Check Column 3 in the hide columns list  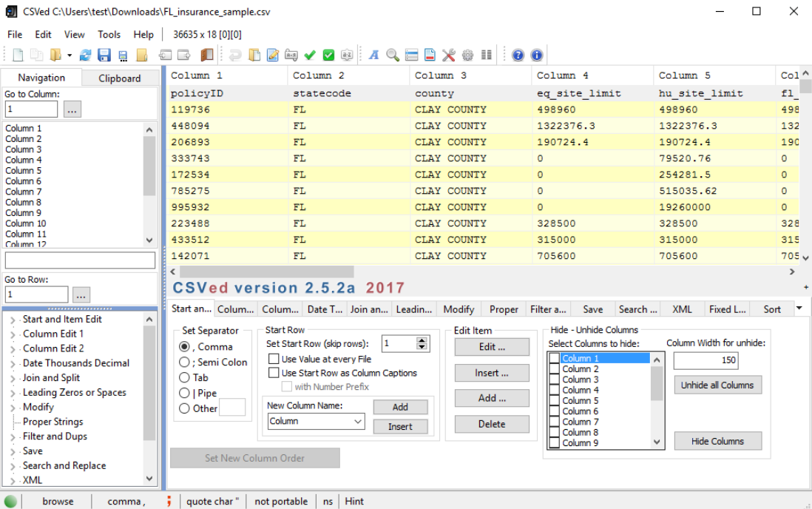(x=555, y=380)
